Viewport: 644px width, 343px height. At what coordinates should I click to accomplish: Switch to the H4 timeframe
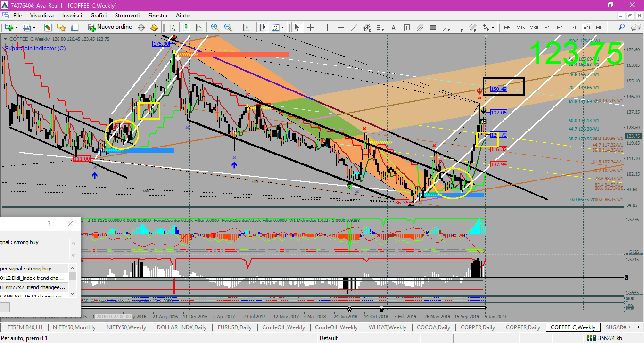pos(560,27)
